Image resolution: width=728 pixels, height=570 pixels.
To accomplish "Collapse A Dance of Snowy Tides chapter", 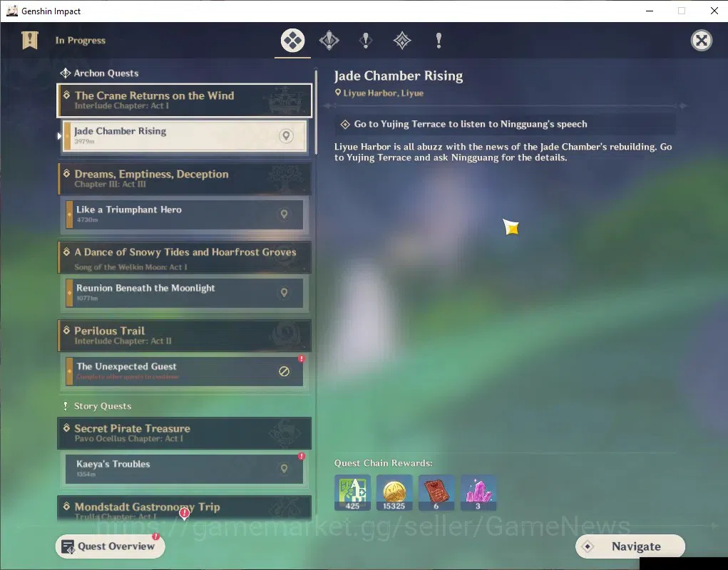I will [185, 257].
